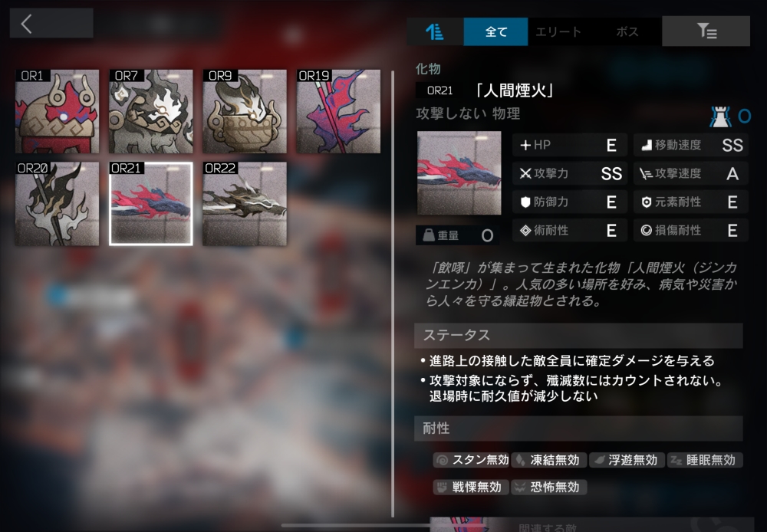767x532 pixels.
Task: Click the 凍結無効 resistance tag
Action: pyautogui.click(x=549, y=460)
